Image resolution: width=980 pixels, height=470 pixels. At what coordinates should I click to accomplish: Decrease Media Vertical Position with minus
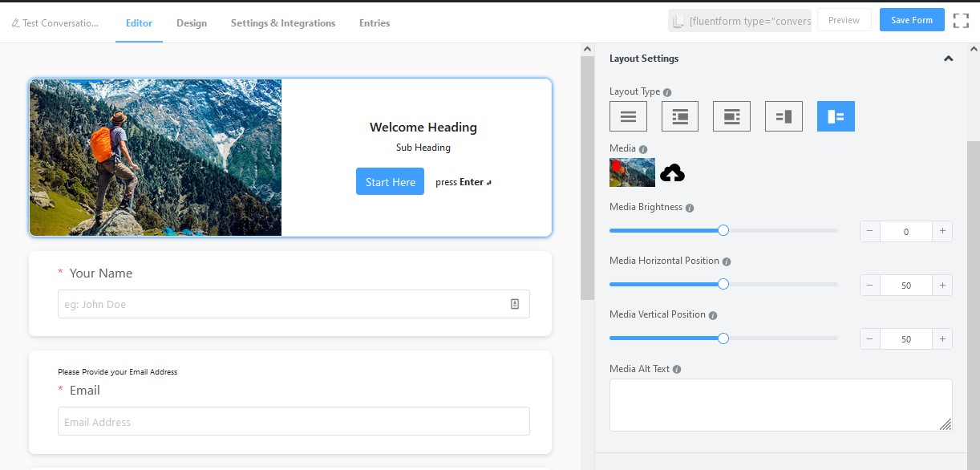coord(870,338)
